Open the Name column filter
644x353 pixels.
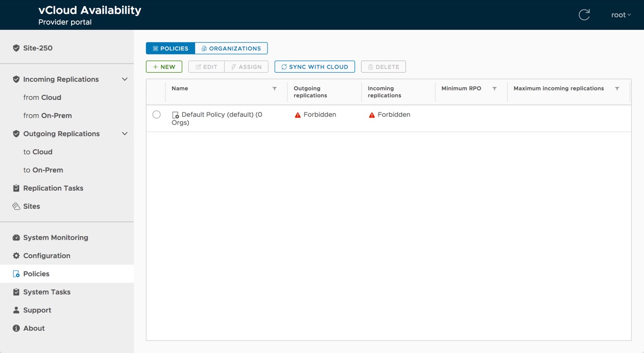pyautogui.click(x=275, y=89)
